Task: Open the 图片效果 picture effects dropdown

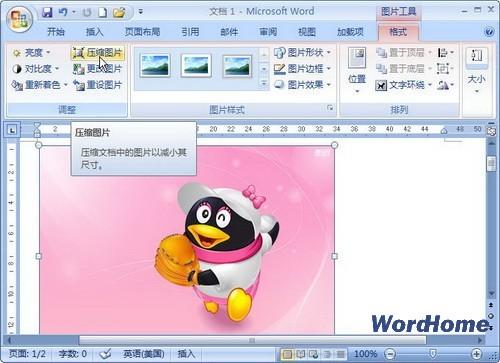Action: pyautogui.click(x=302, y=85)
